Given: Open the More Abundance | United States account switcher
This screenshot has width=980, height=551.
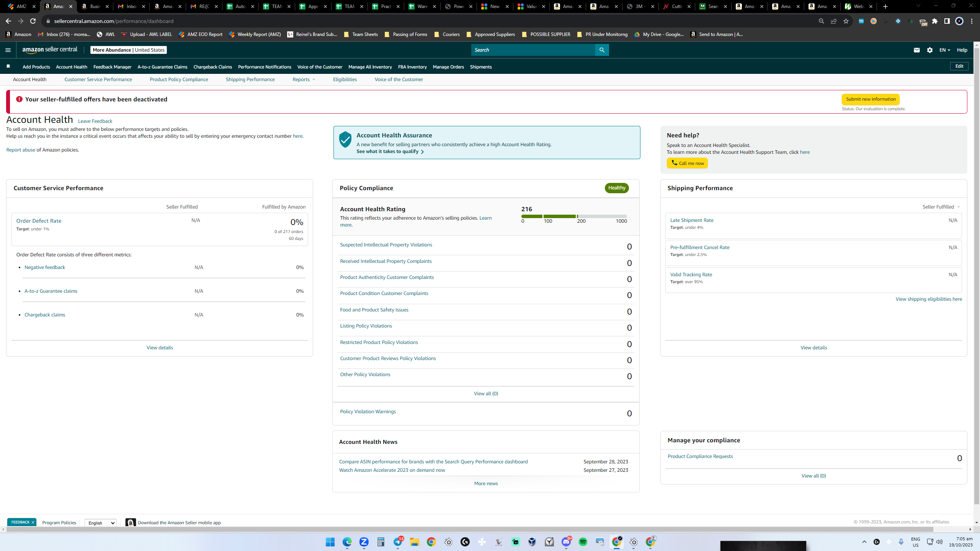Looking at the screenshot, I should coord(129,50).
